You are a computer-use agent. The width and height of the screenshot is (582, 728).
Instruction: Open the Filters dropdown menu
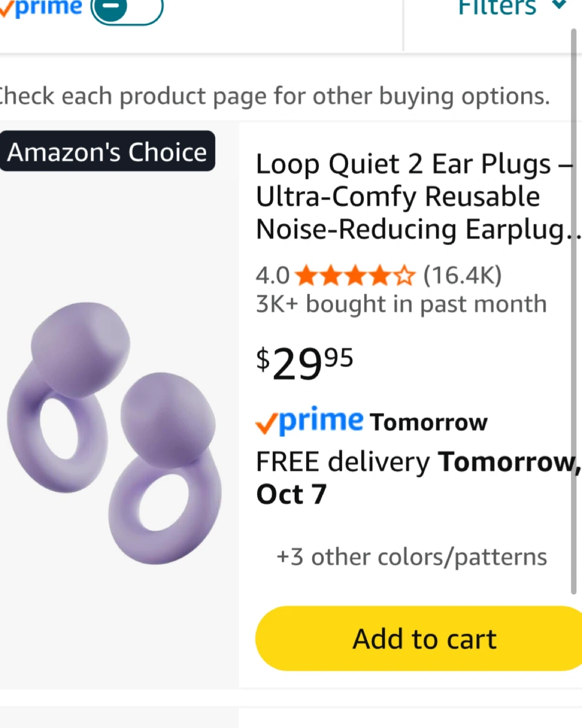[497, 8]
